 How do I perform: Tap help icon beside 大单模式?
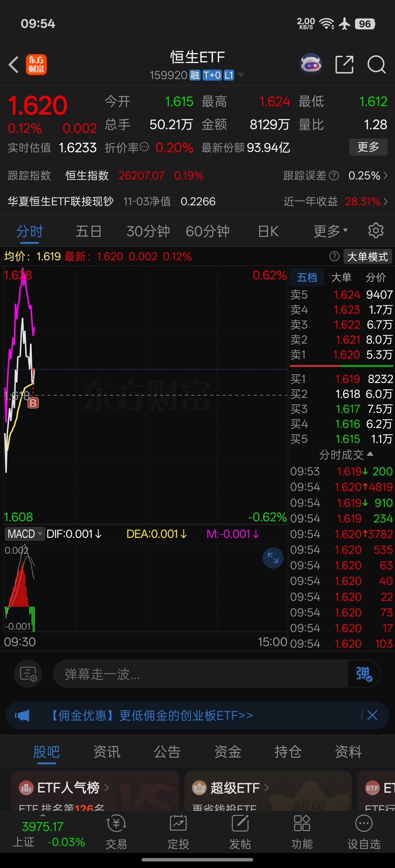pyautogui.click(x=334, y=256)
